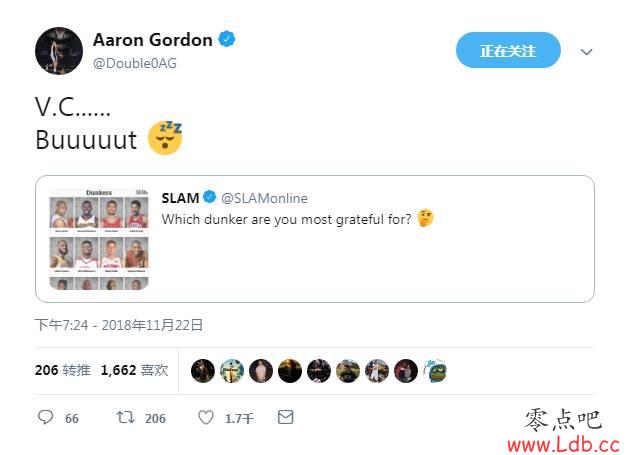Open Aaron Gordon's profile picture
This screenshot has width=629, height=455.
coord(59,51)
